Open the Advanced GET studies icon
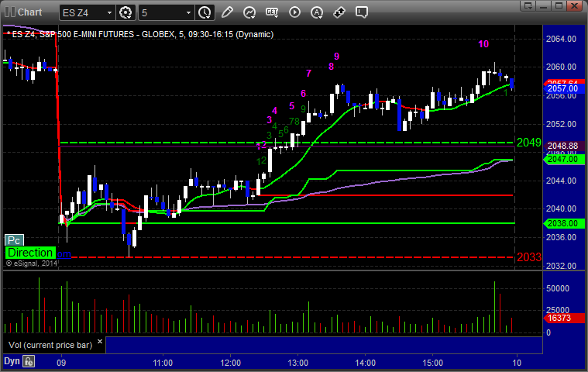Viewport: 588px width, 372px height. click(272, 12)
